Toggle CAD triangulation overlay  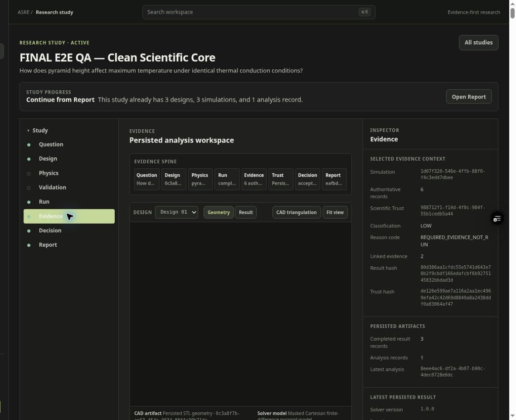click(x=296, y=212)
